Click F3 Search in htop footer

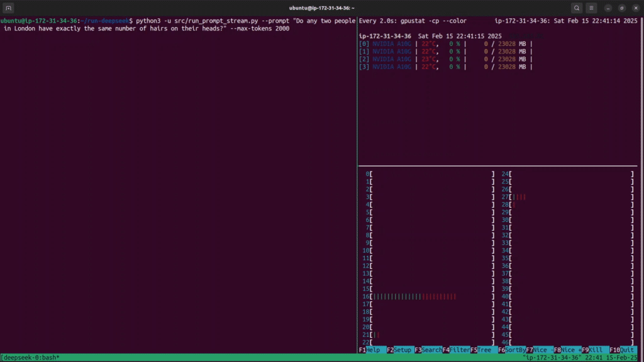(x=428, y=349)
